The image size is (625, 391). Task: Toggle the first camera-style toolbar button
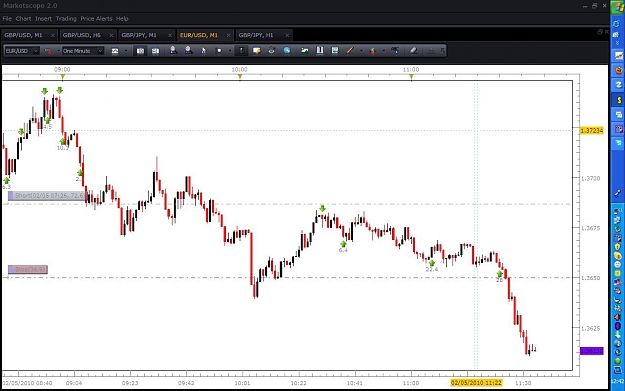140,51
